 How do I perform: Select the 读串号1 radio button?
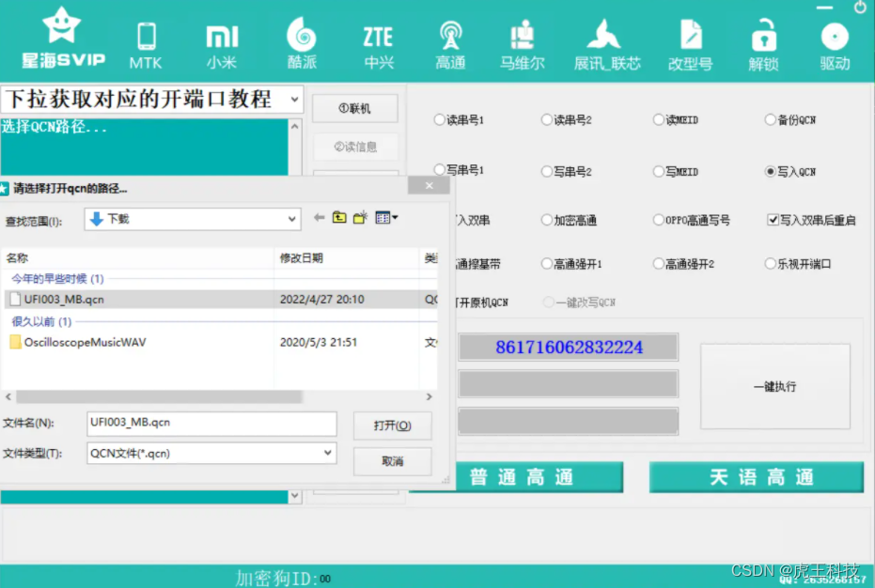(439, 119)
